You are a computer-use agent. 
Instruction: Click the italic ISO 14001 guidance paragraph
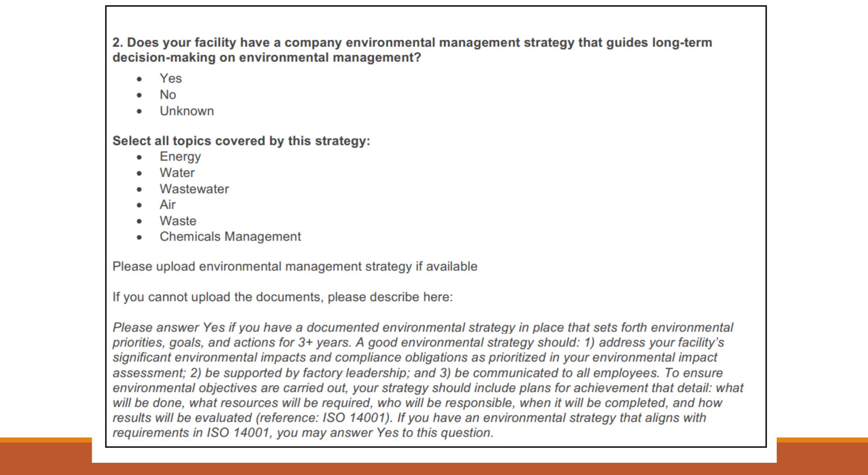(x=428, y=380)
